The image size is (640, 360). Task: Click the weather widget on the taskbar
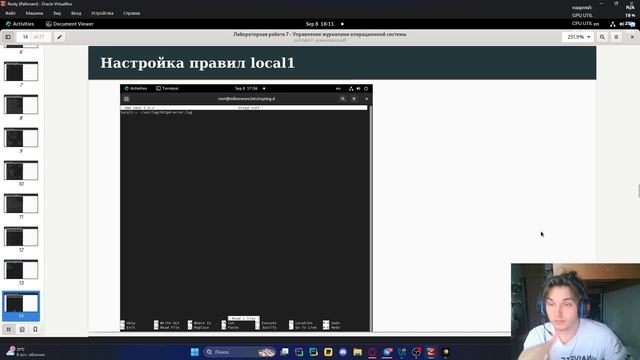25,351
